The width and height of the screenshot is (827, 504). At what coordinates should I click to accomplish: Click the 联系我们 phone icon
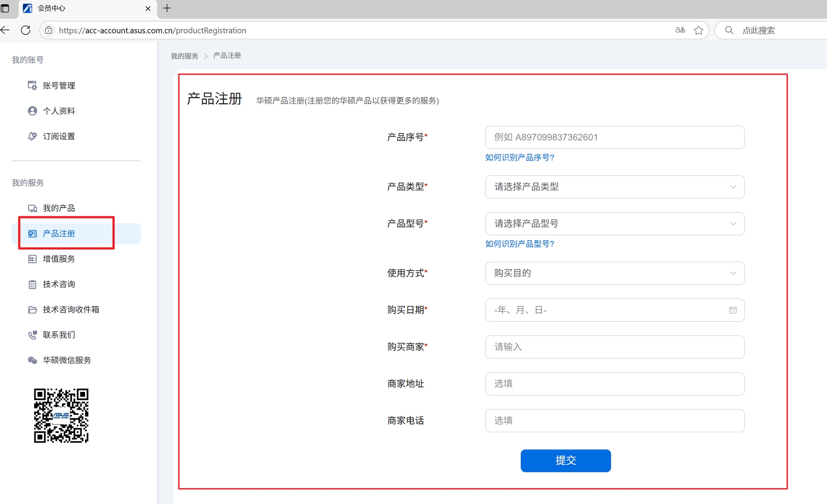pyautogui.click(x=32, y=335)
